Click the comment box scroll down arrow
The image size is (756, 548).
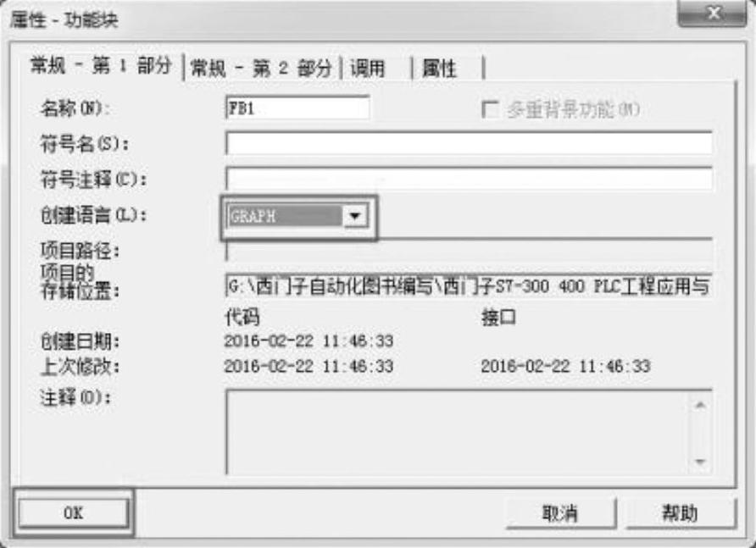pyautogui.click(x=700, y=462)
